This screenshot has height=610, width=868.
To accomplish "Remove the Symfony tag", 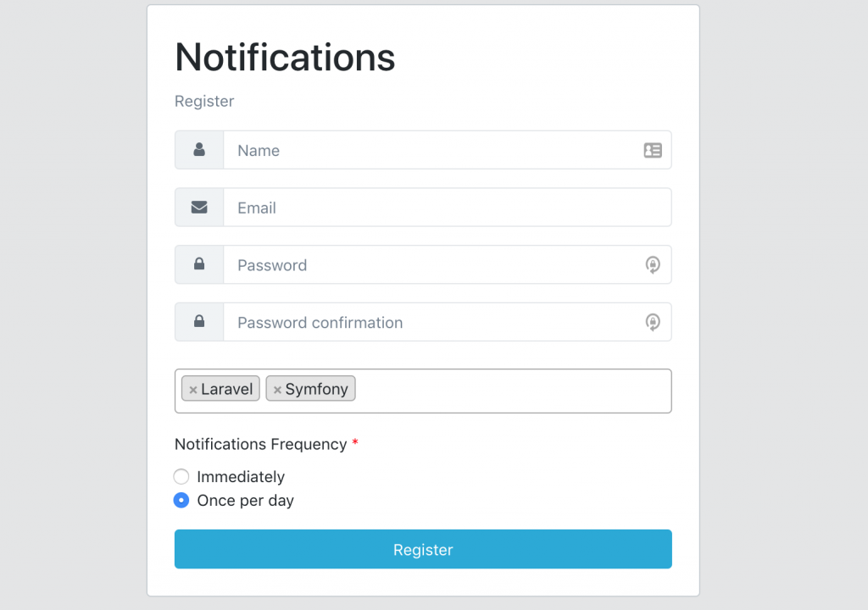I will click(x=277, y=390).
